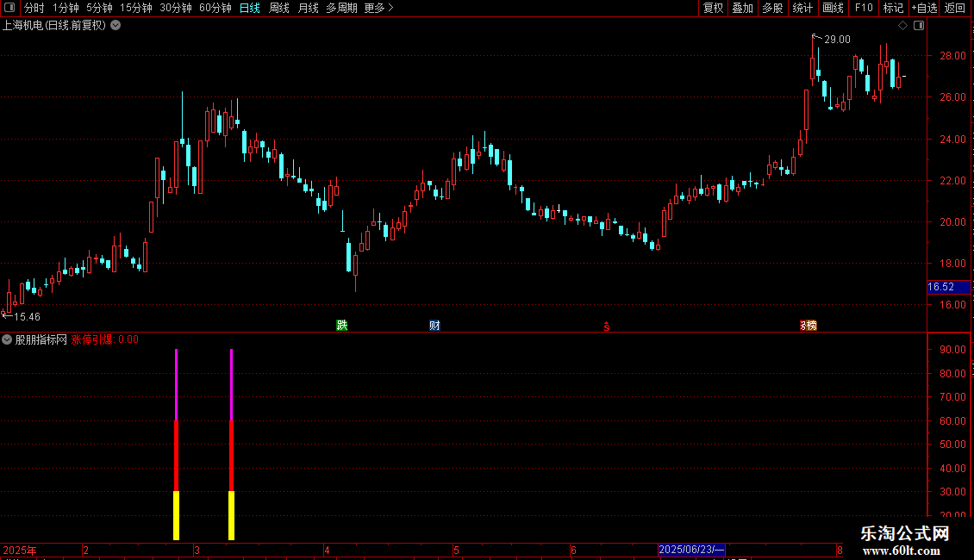
Task: Click the green 跌 event marker
Action: (x=341, y=326)
